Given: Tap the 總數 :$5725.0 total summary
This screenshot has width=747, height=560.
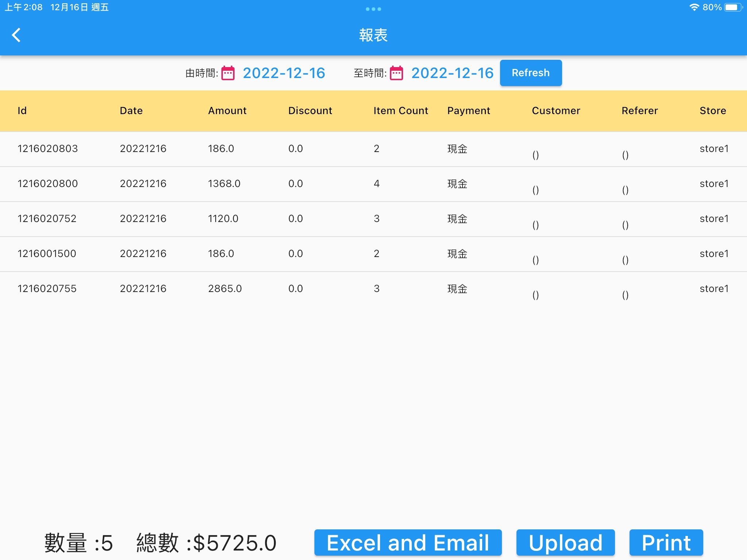Looking at the screenshot, I should (x=206, y=543).
